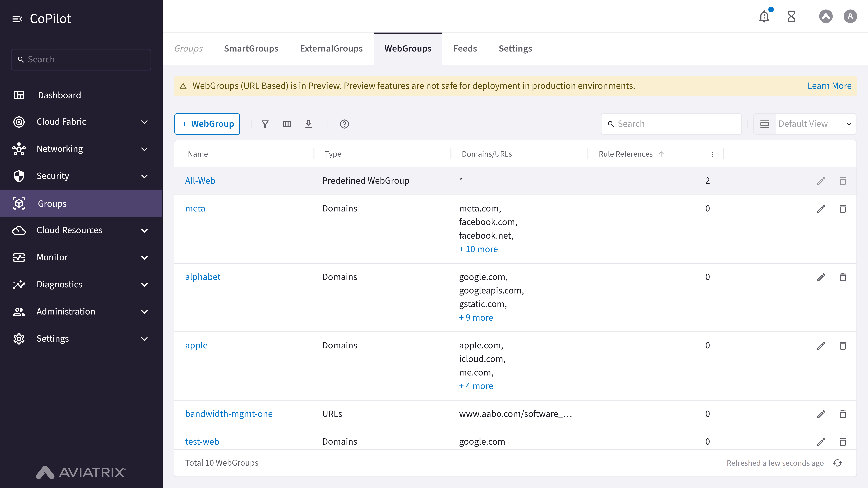Image resolution: width=868 pixels, height=488 pixels.
Task: Edit the apple WebGroup
Action: 821,345
